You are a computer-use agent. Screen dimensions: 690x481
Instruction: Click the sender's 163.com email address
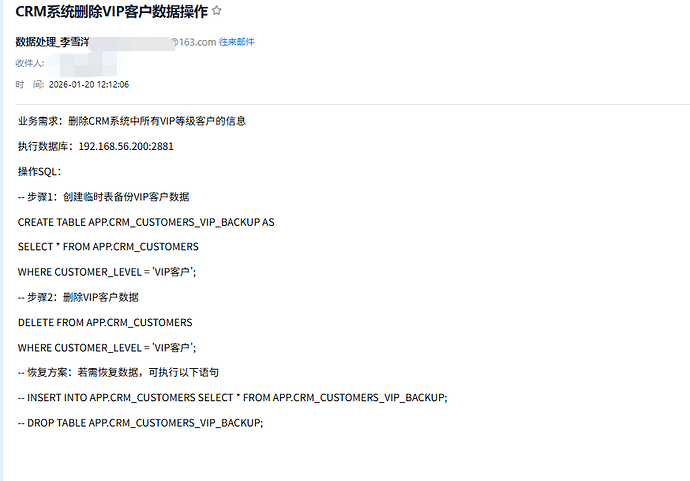coord(193,42)
